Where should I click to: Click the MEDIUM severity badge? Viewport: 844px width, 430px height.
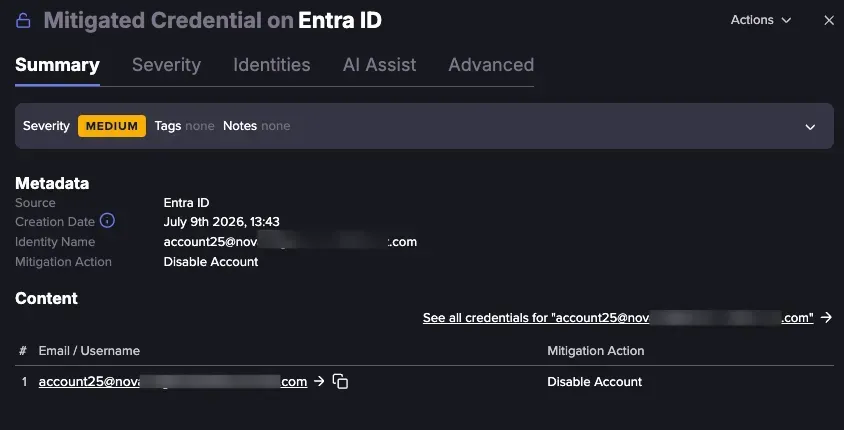112,126
